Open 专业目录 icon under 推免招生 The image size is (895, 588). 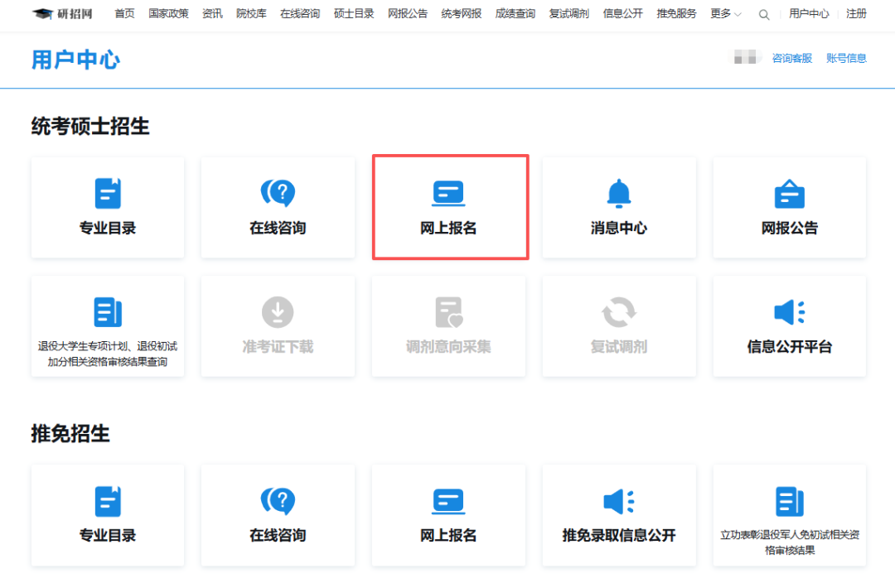click(x=107, y=501)
